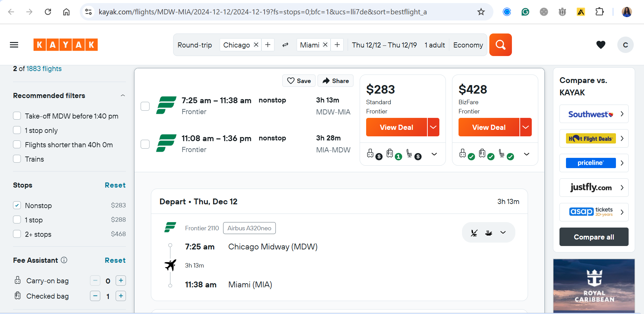The width and height of the screenshot is (644, 314).
Task: Open the hamburger navigation menu
Action: pyautogui.click(x=14, y=45)
